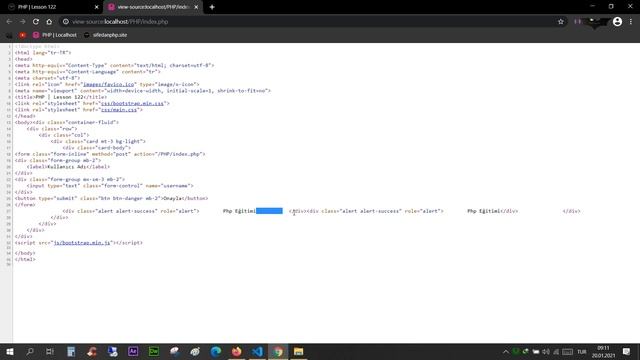Screen dimensions: 640x360
Task: Show hidden system tray icons
Action: click(x=506, y=352)
